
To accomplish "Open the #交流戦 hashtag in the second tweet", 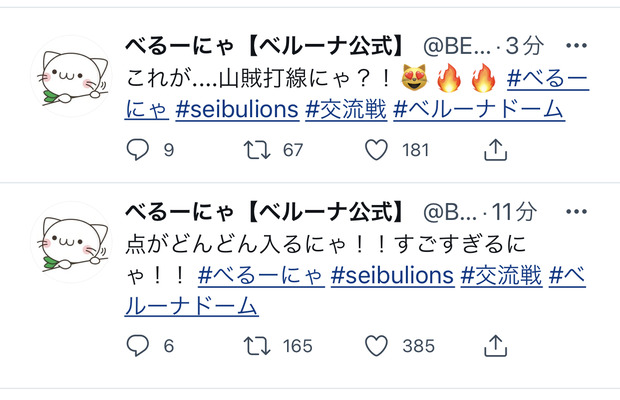I will [x=501, y=275].
